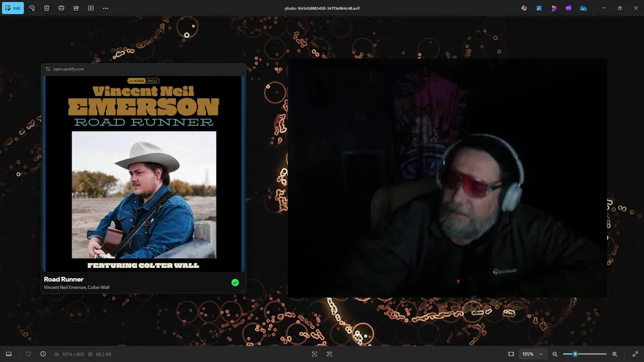This screenshot has width=644, height=362.
Task: Open the blue picture app icon
Action: [x=539, y=8]
